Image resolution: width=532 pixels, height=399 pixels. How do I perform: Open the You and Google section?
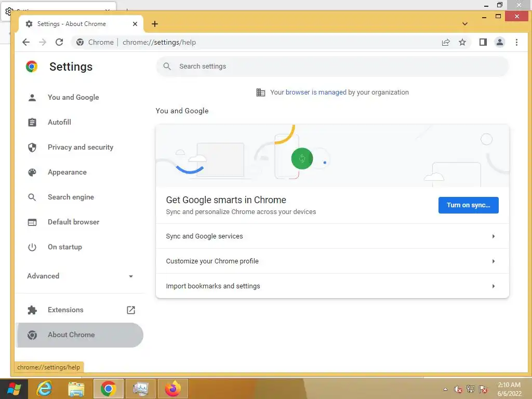point(79,97)
